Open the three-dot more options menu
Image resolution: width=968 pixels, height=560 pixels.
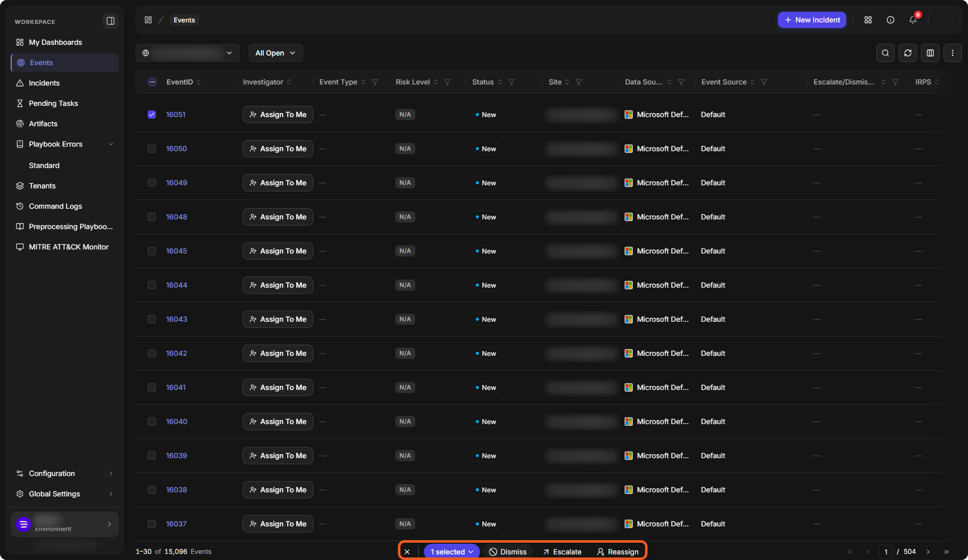pyautogui.click(x=953, y=53)
